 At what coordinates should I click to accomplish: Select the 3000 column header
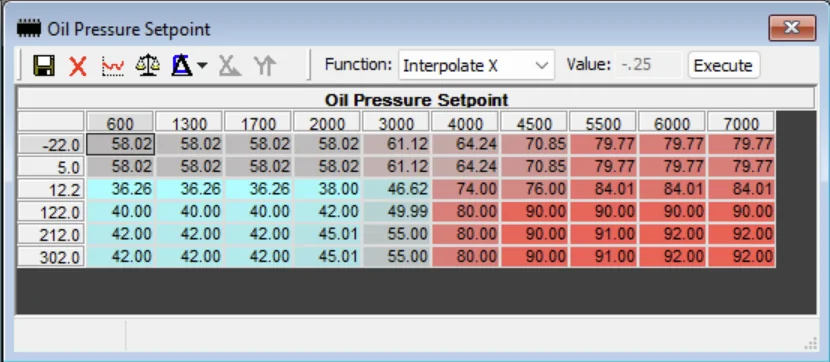(x=396, y=122)
